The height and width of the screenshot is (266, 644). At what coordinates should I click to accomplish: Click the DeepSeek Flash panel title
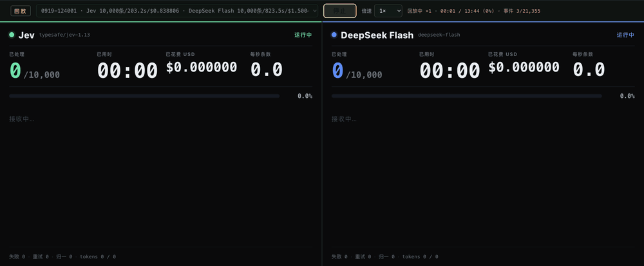[x=377, y=35]
